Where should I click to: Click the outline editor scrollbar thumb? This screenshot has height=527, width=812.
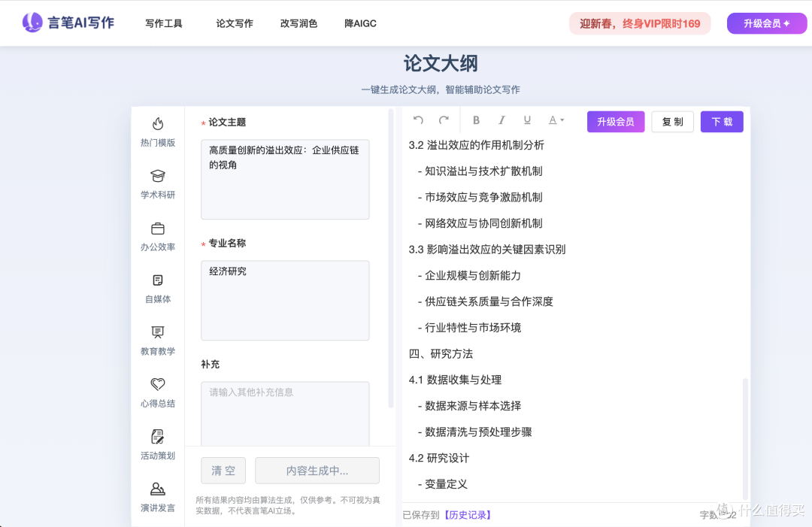(746, 439)
